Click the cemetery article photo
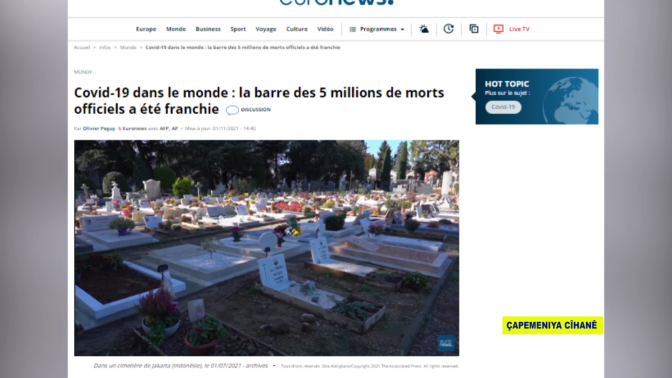The width and height of the screenshot is (672, 378). point(267,248)
